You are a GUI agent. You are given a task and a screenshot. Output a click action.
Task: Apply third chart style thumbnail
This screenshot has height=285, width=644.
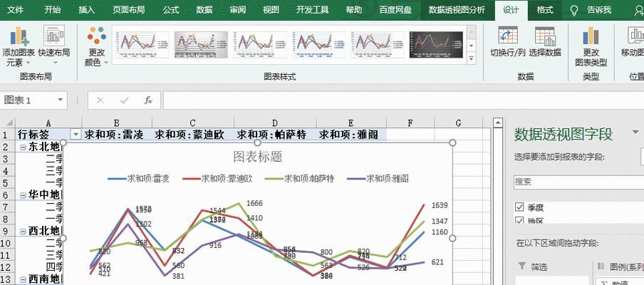tap(260, 45)
